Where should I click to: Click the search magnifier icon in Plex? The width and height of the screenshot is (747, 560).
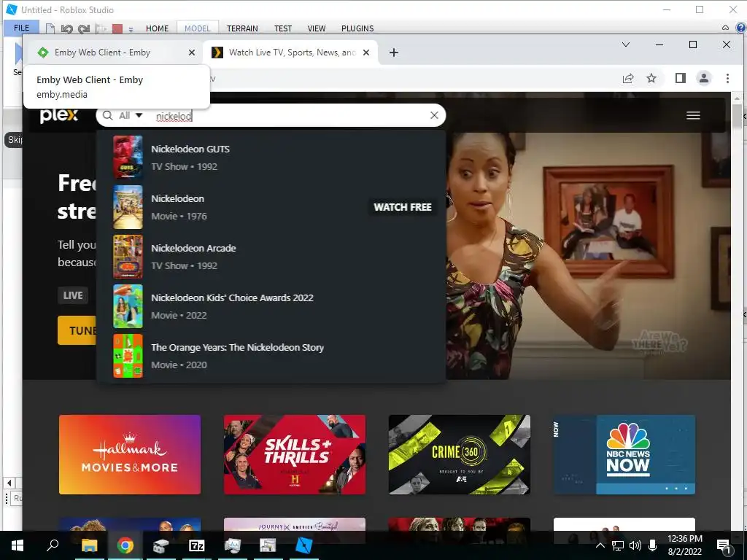[x=108, y=116]
